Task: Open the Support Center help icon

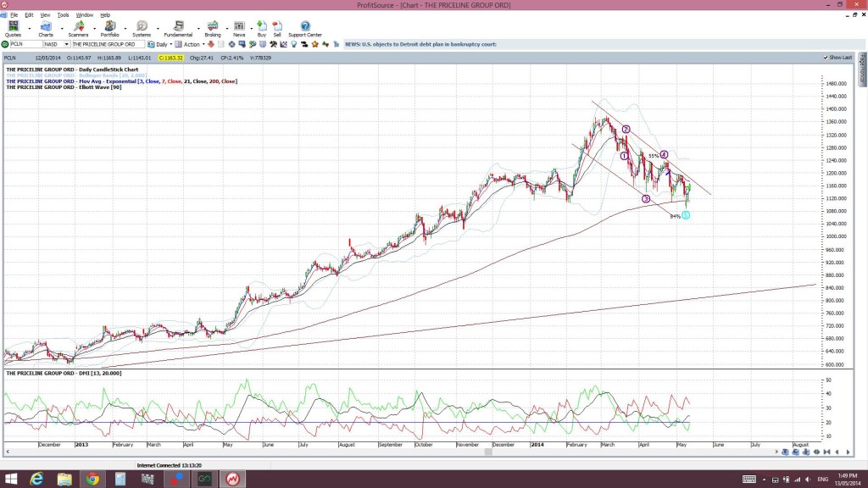Action: pyautogui.click(x=305, y=26)
